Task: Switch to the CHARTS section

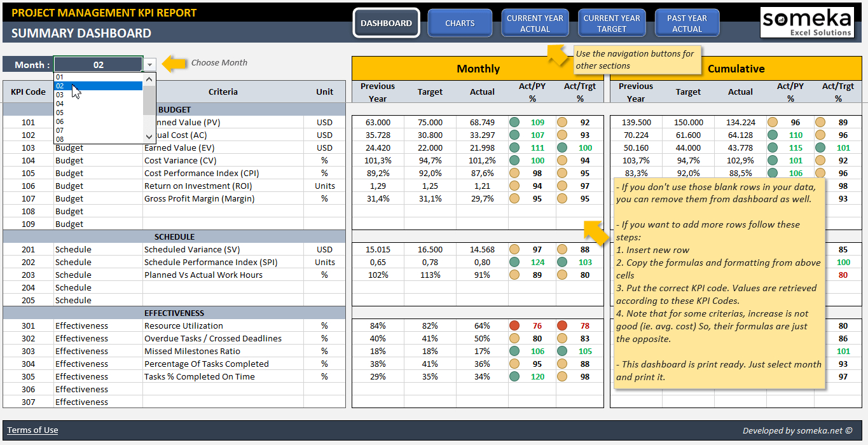Action: (x=460, y=23)
